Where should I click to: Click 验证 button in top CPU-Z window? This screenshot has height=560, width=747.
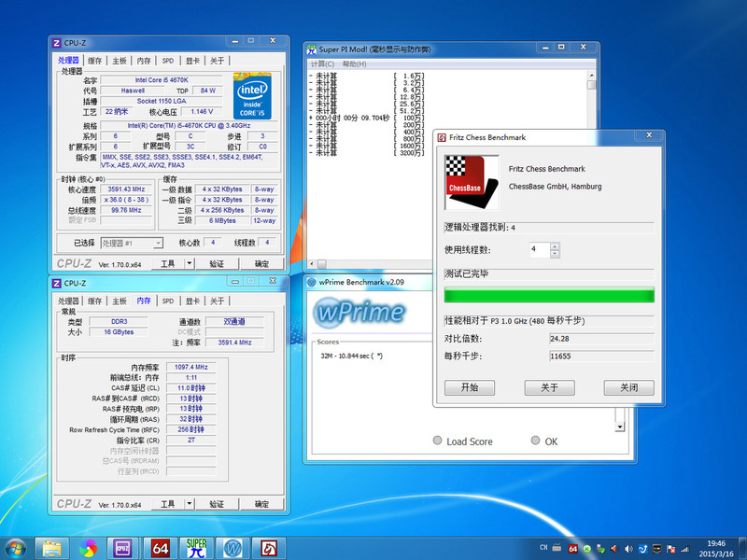point(217,264)
